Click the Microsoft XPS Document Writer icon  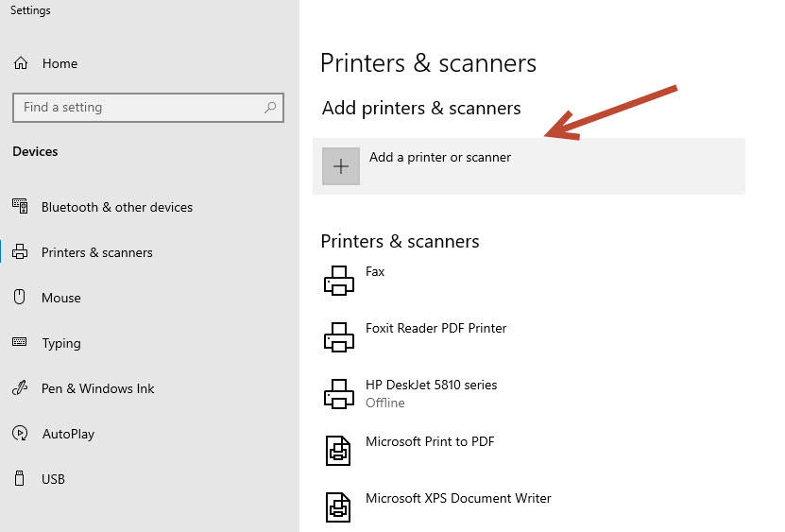tap(338, 506)
